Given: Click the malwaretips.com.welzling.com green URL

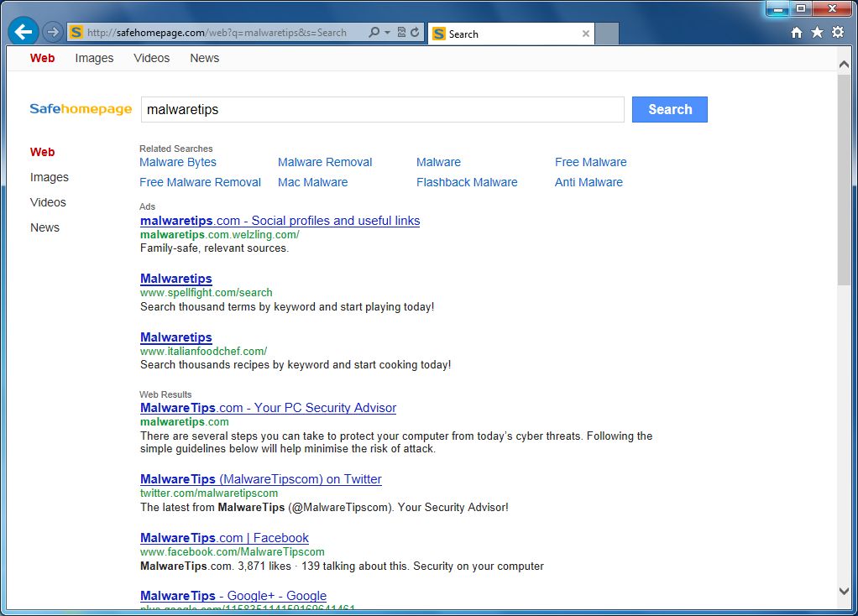Looking at the screenshot, I should (x=219, y=235).
